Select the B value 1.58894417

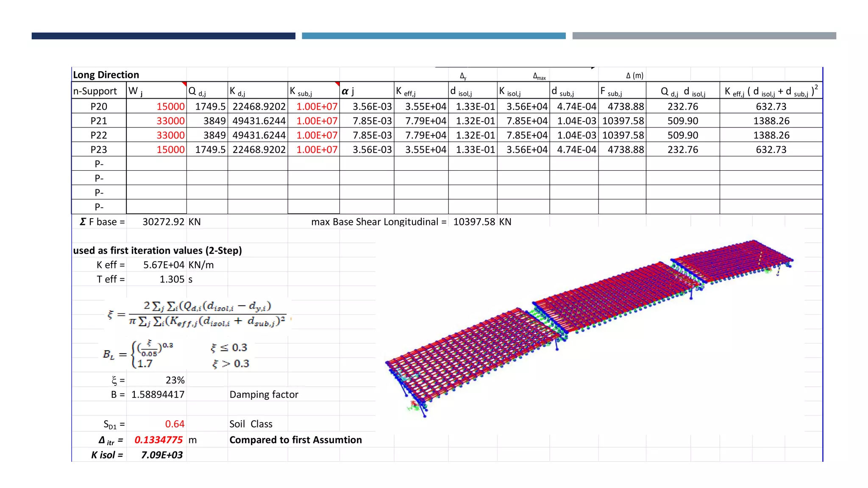click(158, 394)
